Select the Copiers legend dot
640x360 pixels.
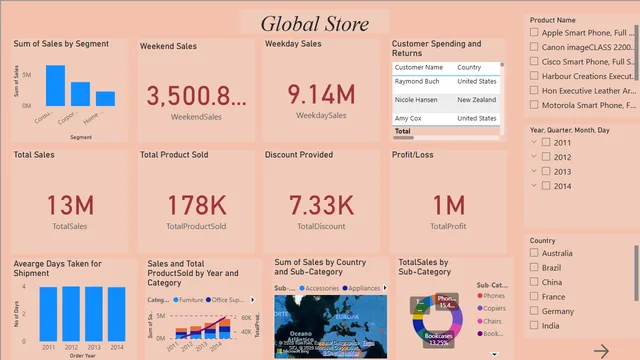point(480,308)
